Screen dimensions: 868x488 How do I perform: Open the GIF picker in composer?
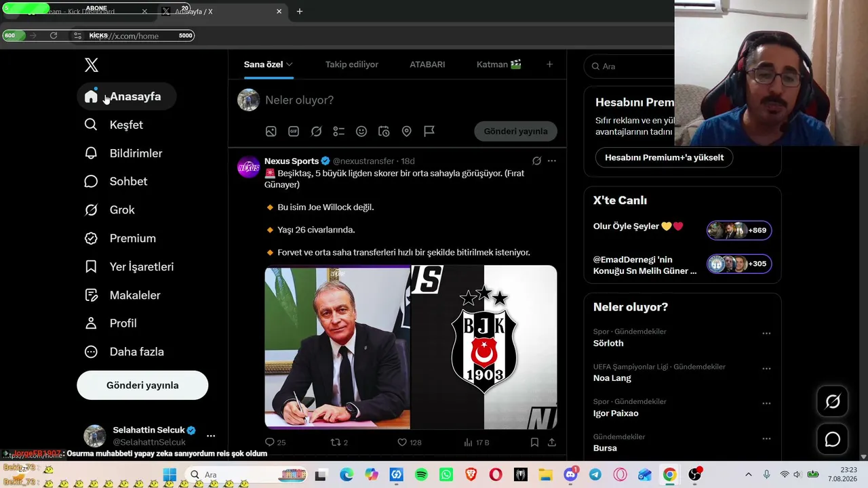coord(294,131)
